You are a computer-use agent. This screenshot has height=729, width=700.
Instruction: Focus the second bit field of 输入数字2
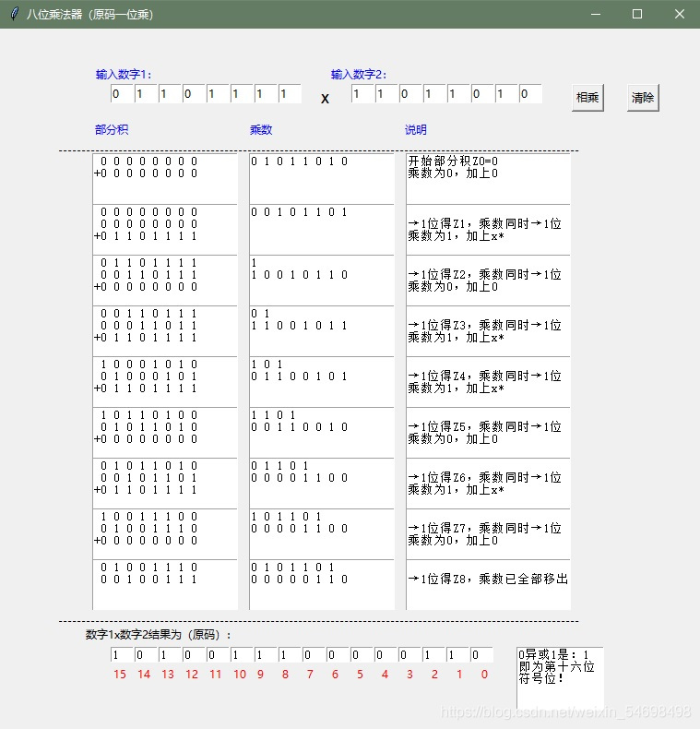[386, 94]
